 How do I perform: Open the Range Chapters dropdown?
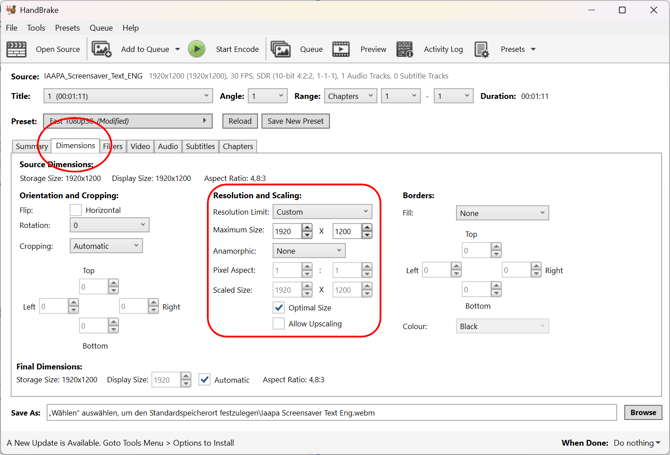351,96
